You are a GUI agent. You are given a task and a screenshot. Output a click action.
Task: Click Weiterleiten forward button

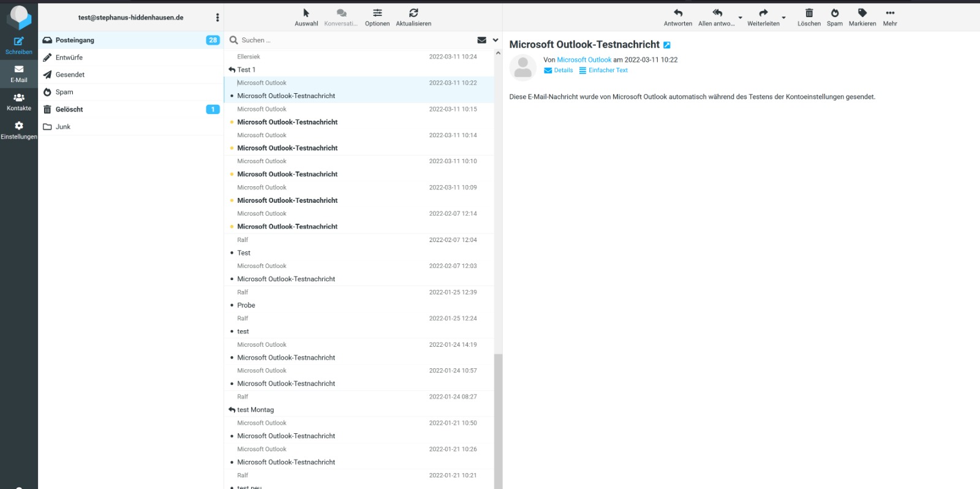click(x=763, y=17)
